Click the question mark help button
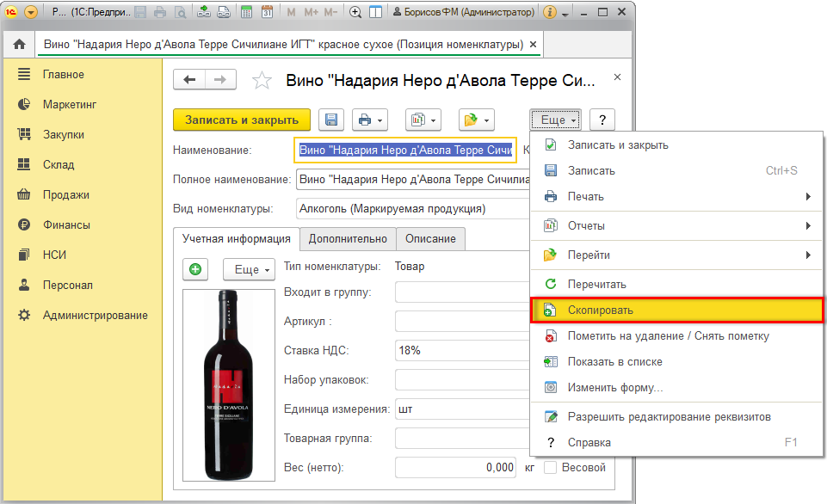 coord(602,120)
